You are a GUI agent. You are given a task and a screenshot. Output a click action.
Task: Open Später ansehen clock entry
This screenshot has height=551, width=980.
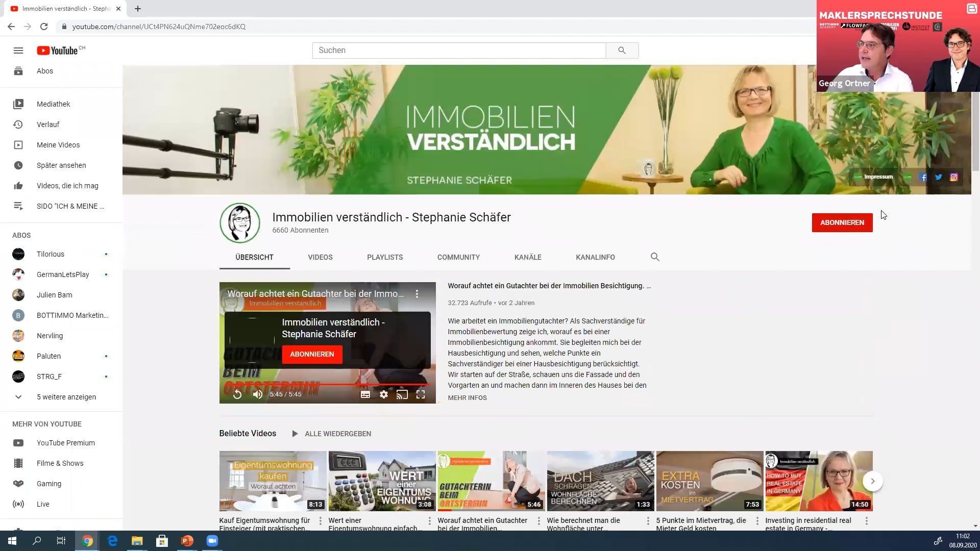coord(61,165)
